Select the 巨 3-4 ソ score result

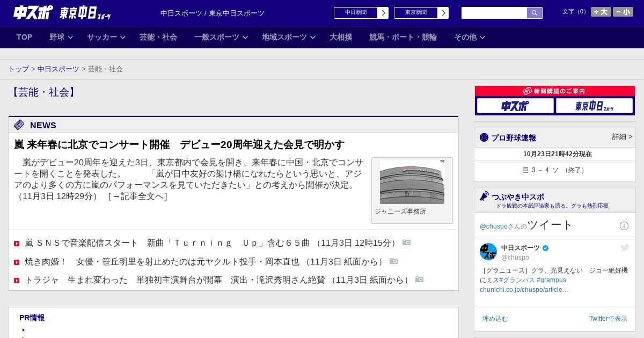pyautogui.click(x=555, y=170)
